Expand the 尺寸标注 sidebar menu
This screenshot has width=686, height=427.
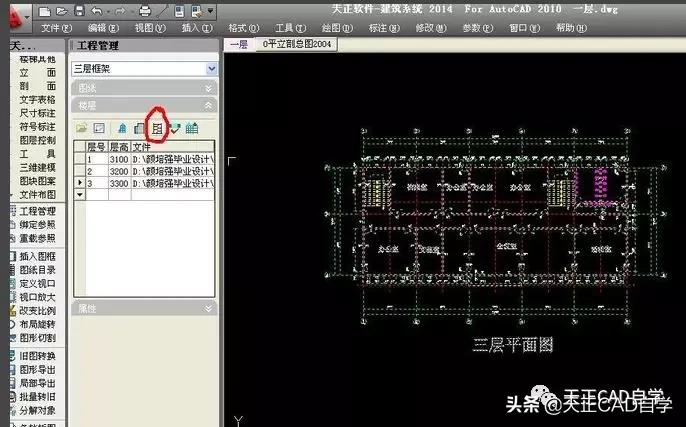click(x=38, y=113)
